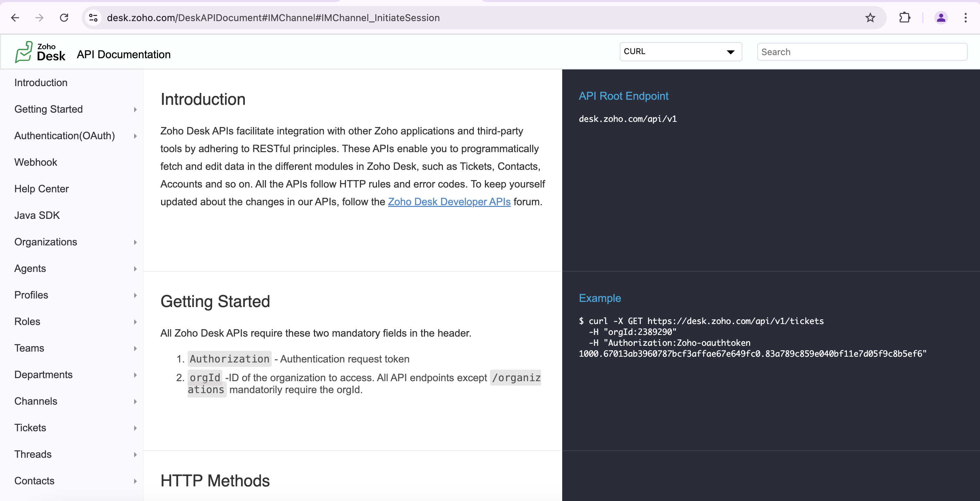This screenshot has width=980, height=501.
Task: Click the browser back arrow icon
Action: [x=15, y=17]
